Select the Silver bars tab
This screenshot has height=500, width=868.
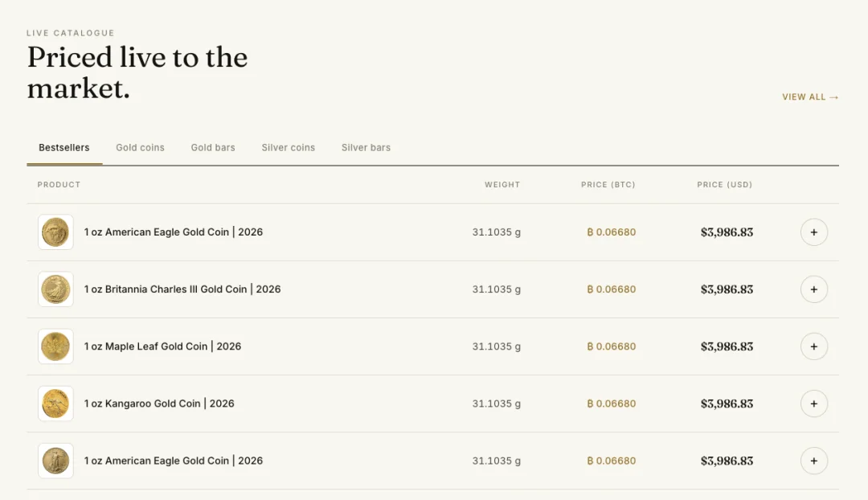coord(366,148)
